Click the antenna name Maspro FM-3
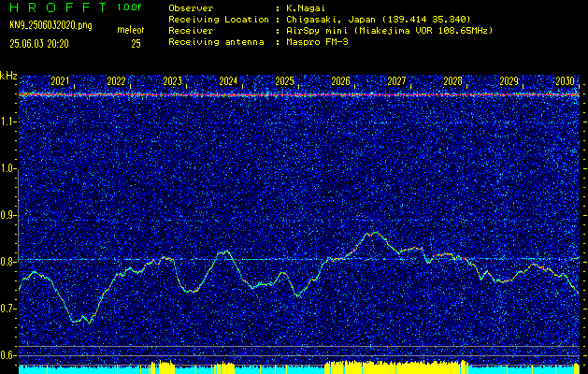 [317, 42]
